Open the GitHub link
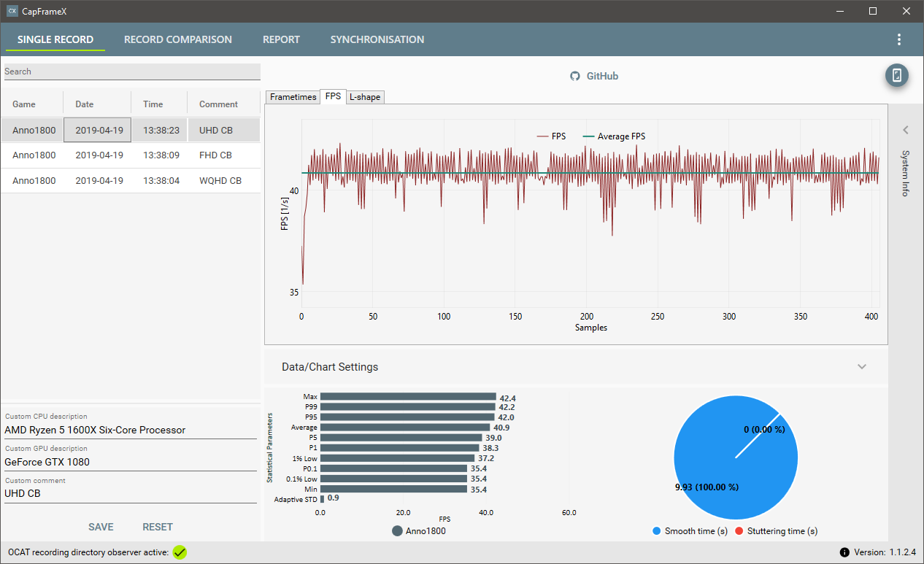The image size is (924, 564). pyautogui.click(x=603, y=76)
